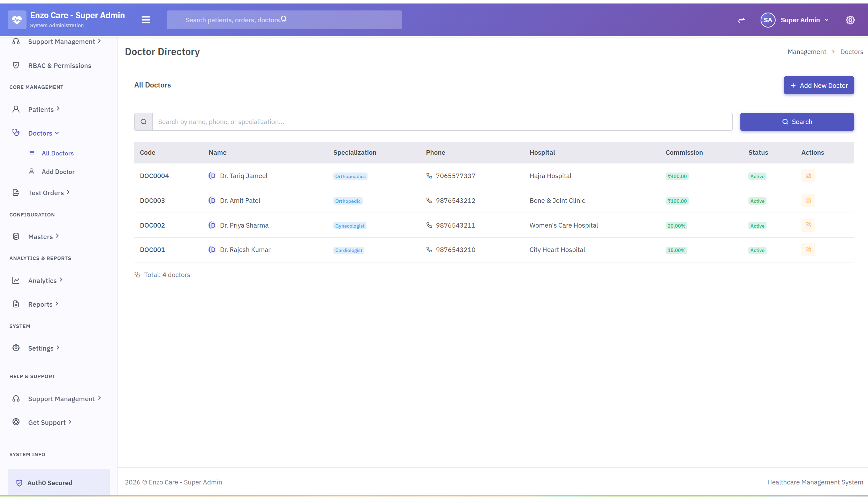Click the SA avatar circle
Viewport: 868px width, 497px height.
[768, 20]
